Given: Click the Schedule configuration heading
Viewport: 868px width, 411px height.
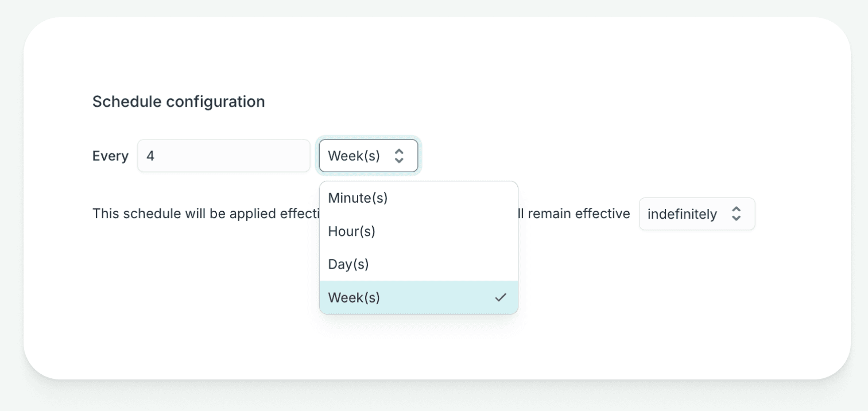Looking at the screenshot, I should pyautogui.click(x=179, y=102).
